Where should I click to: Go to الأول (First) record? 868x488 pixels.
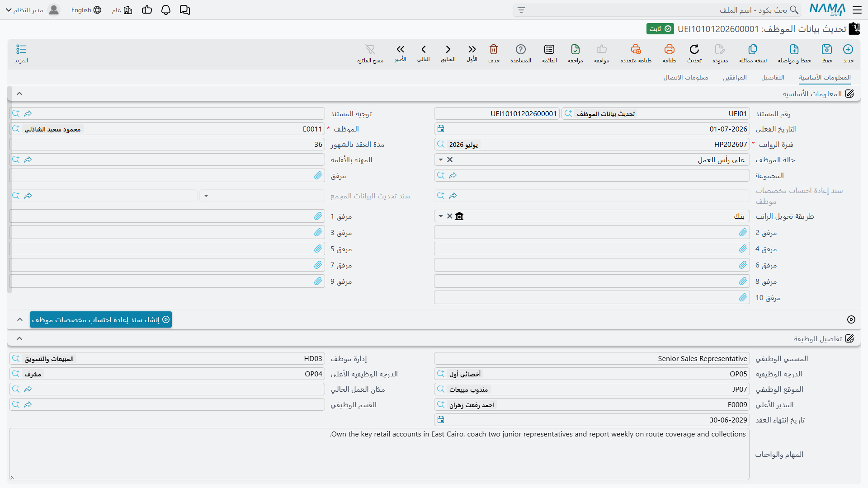472,53
